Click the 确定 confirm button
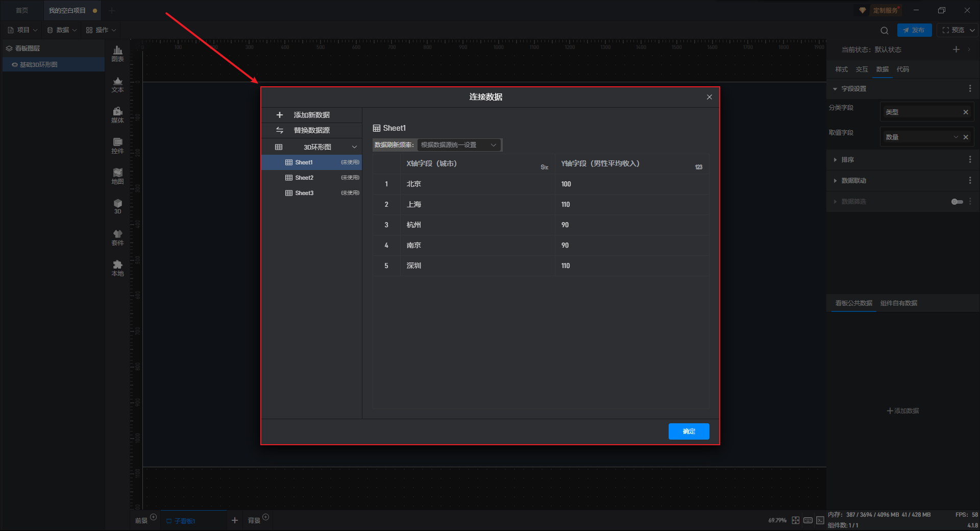The image size is (980, 531). click(689, 431)
